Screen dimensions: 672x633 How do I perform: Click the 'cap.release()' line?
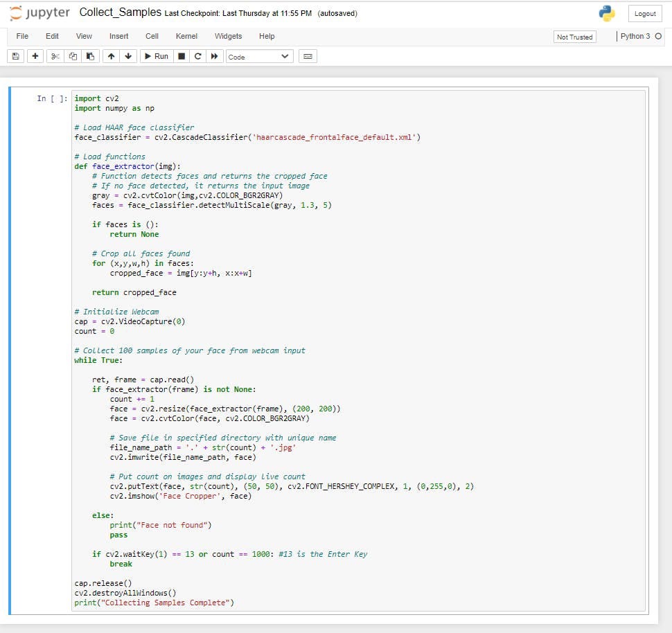tap(103, 583)
